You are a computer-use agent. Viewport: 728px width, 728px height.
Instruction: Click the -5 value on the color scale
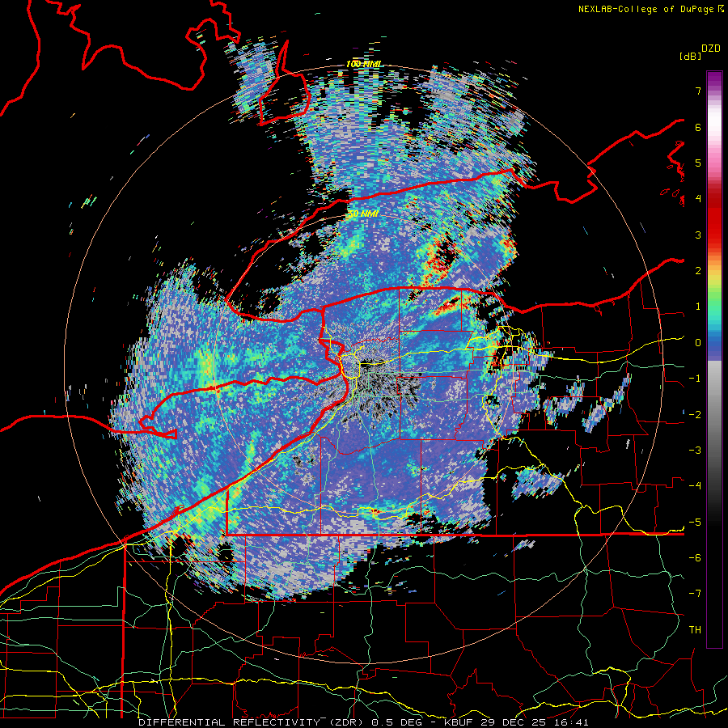tap(695, 523)
